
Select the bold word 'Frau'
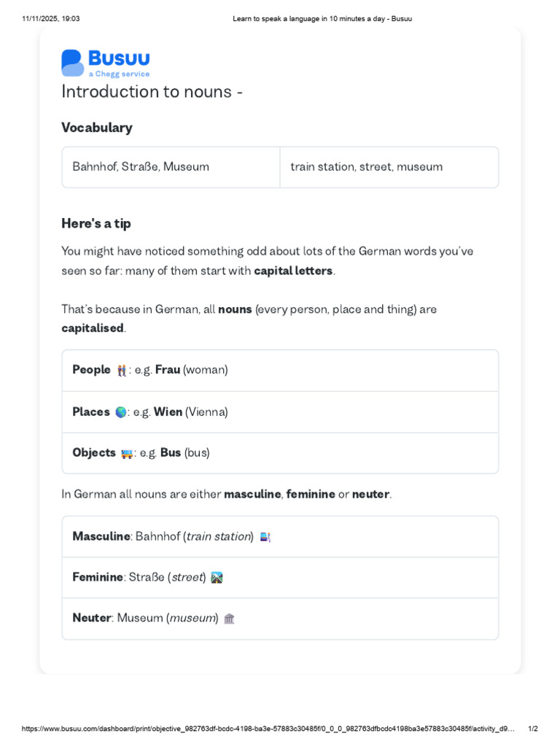coord(168,370)
